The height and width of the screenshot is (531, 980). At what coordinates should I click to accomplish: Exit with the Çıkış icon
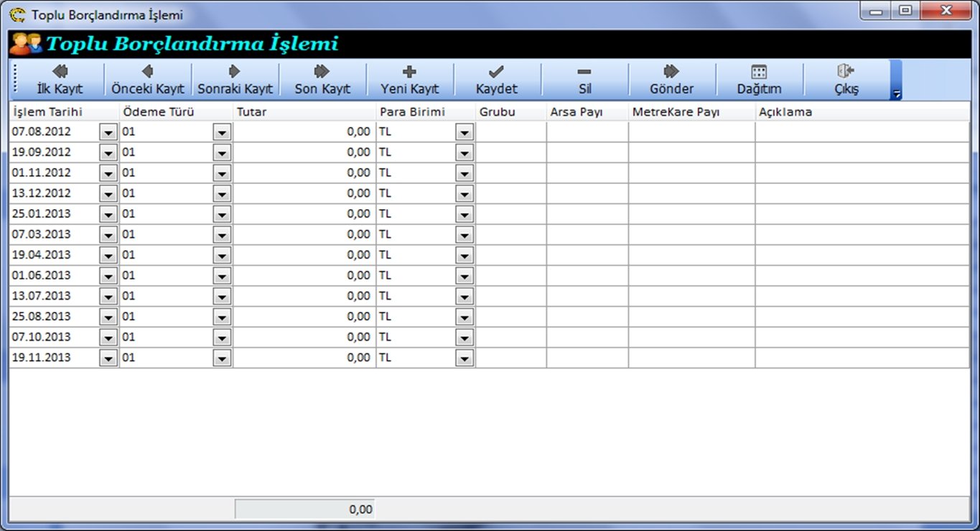[x=846, y=72]
